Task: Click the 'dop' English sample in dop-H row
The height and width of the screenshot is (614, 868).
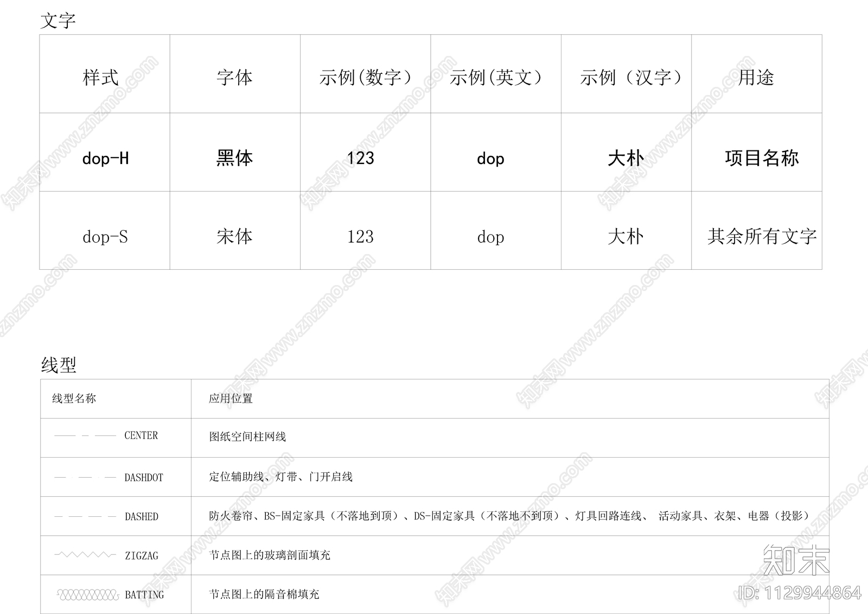Action: click(490, 159)
